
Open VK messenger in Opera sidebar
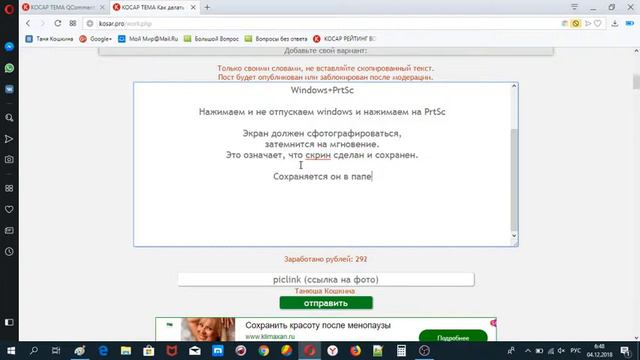[x=9, y=89]
